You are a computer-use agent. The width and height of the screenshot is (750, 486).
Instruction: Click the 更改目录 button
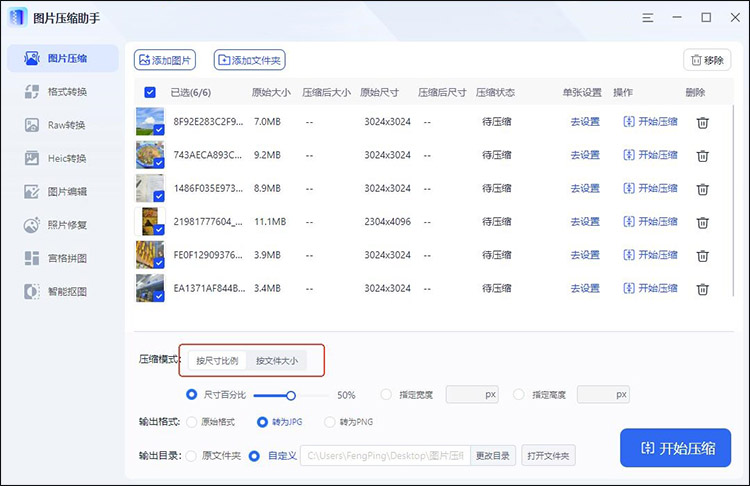coord(493,456)
